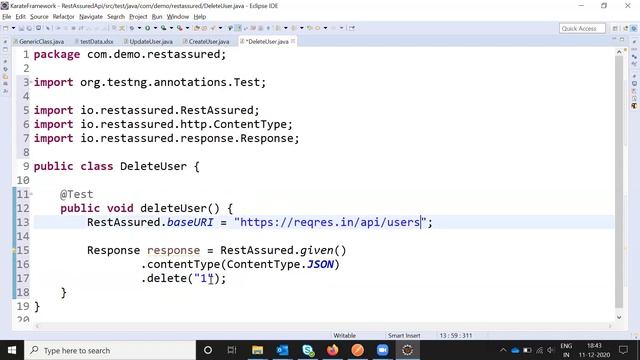
Task: Click the Debug toolbar icon
Action: pos(132,28)
